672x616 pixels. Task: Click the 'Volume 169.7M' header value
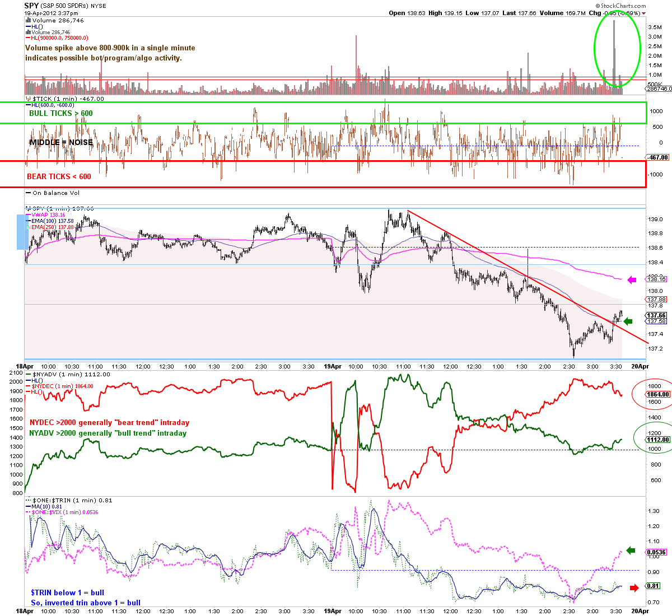tap(564, 13)
